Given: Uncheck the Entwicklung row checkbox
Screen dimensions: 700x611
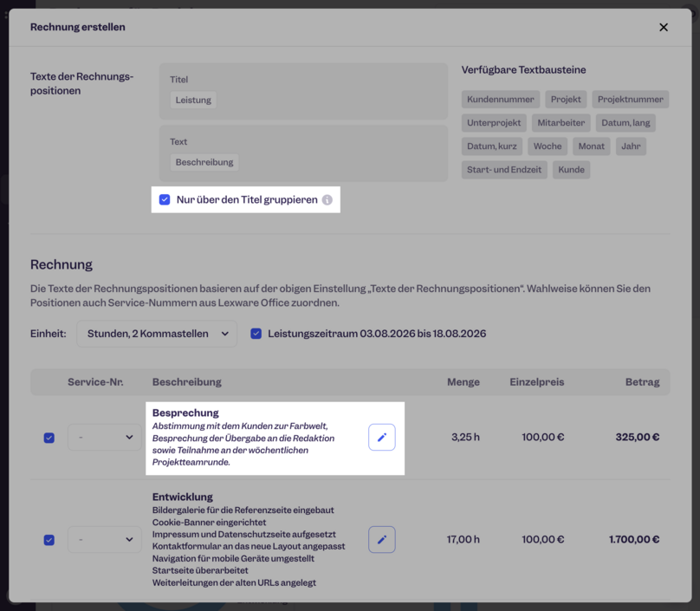Looking at the screenshot, I should [x=49, y=540].
